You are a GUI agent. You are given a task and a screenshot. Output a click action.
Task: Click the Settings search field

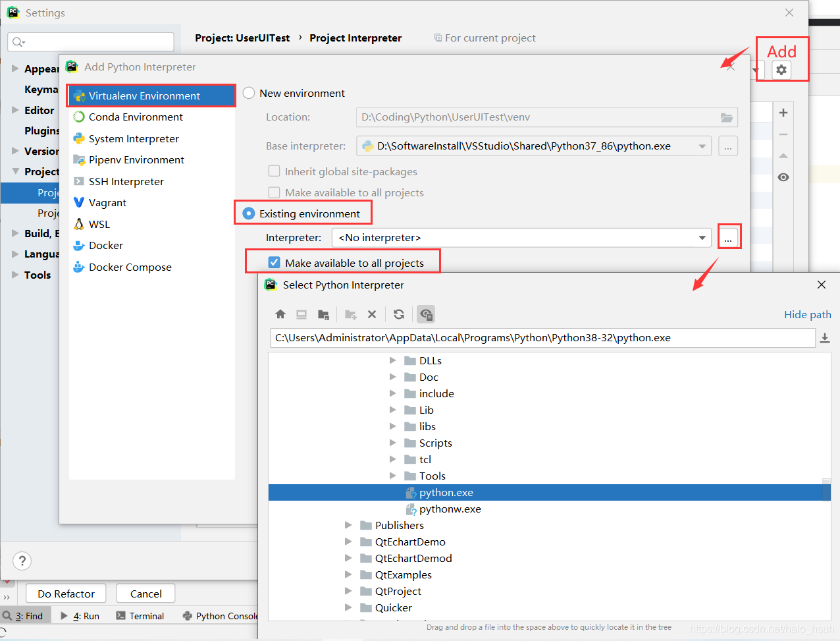click(x=91, y=42)
